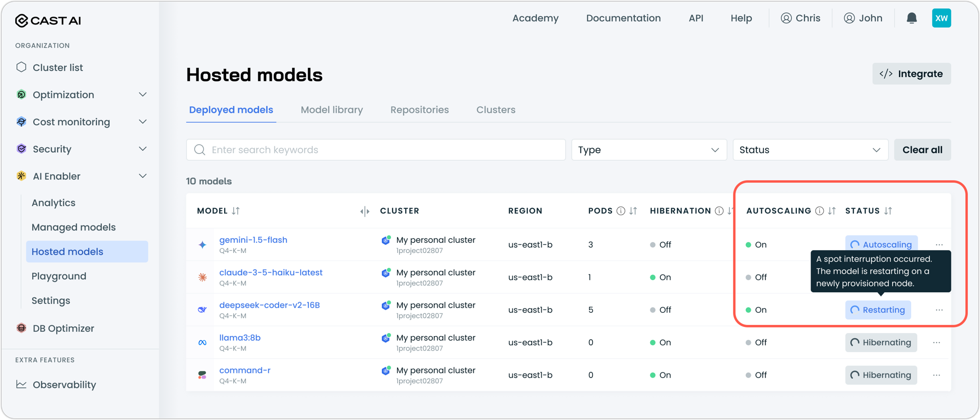The image size is (980, 420).
Task: Focus the search keywords input field
Action: coord(376,150)
